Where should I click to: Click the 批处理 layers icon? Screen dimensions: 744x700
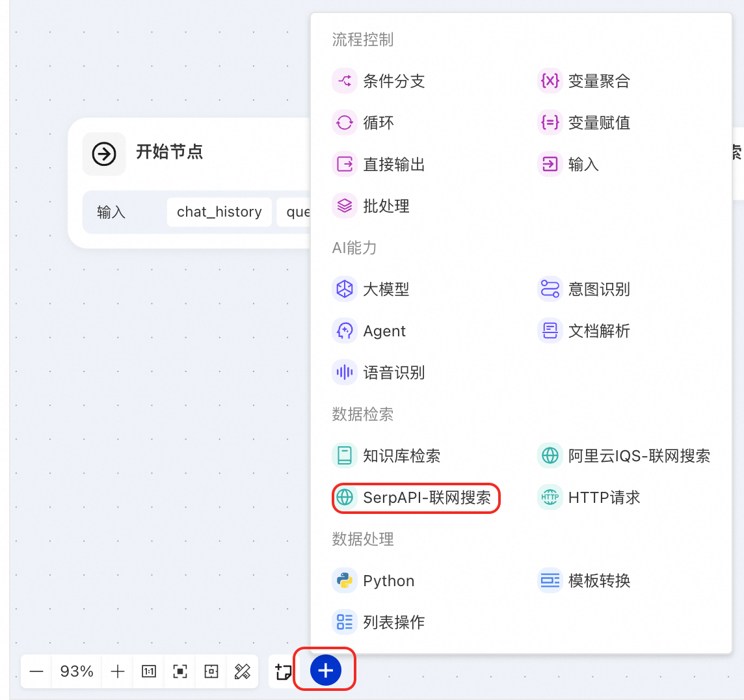pos(345,206)
